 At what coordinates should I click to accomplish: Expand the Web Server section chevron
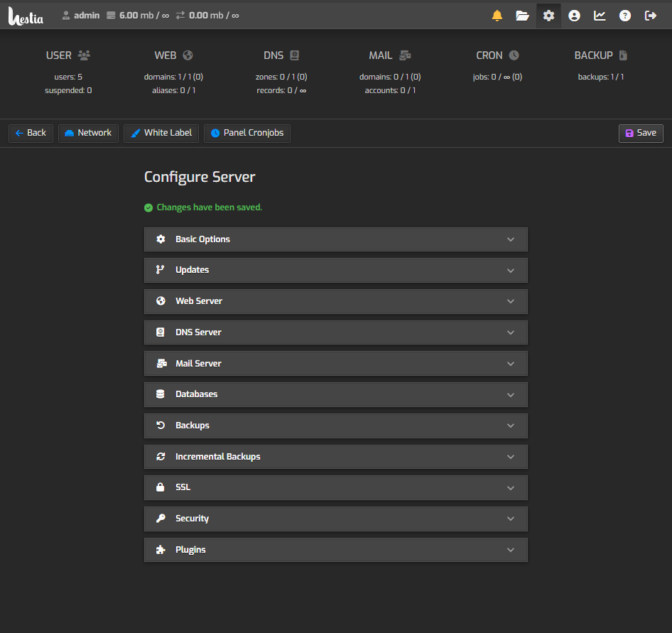[511, 301]
